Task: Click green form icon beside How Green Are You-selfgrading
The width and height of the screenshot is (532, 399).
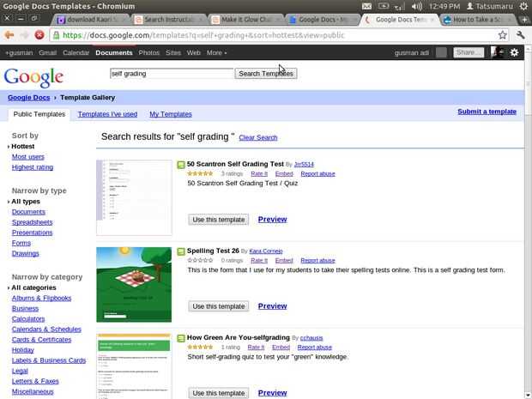Action: 181,338
